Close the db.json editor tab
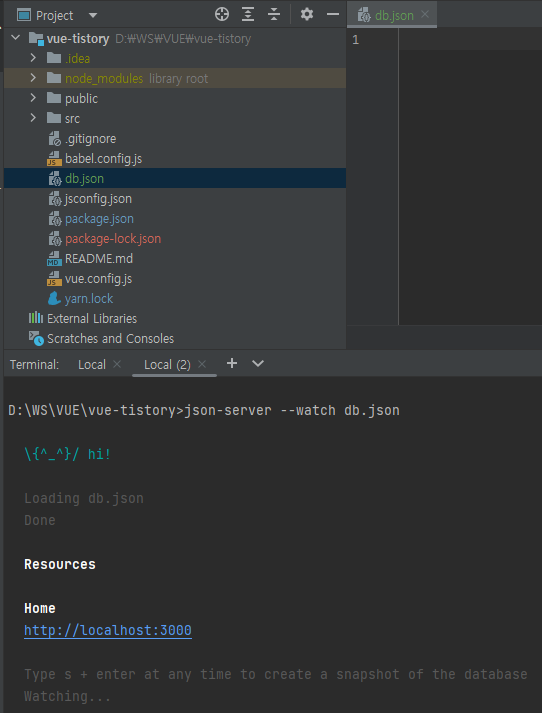 point(425,14)
